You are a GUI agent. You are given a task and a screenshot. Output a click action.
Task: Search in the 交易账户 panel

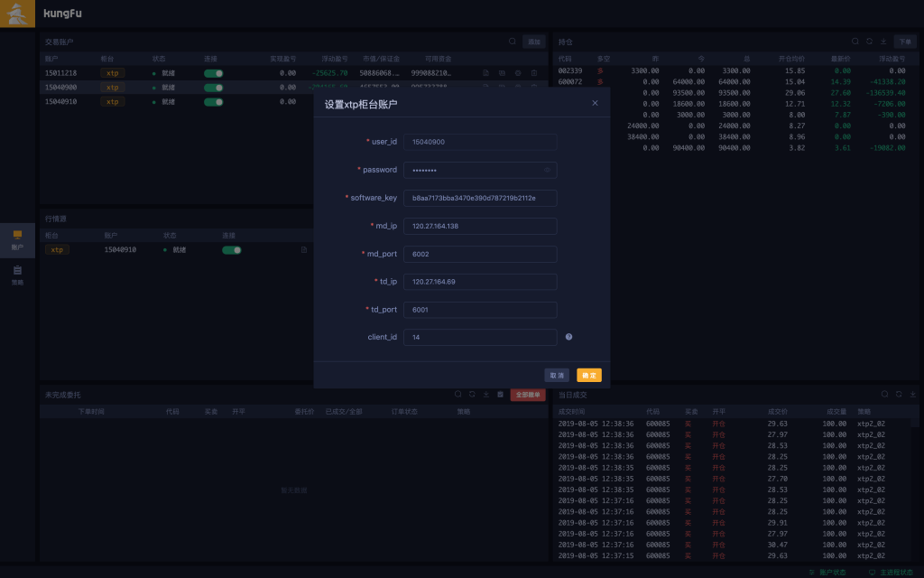click(x=513, y=42)
